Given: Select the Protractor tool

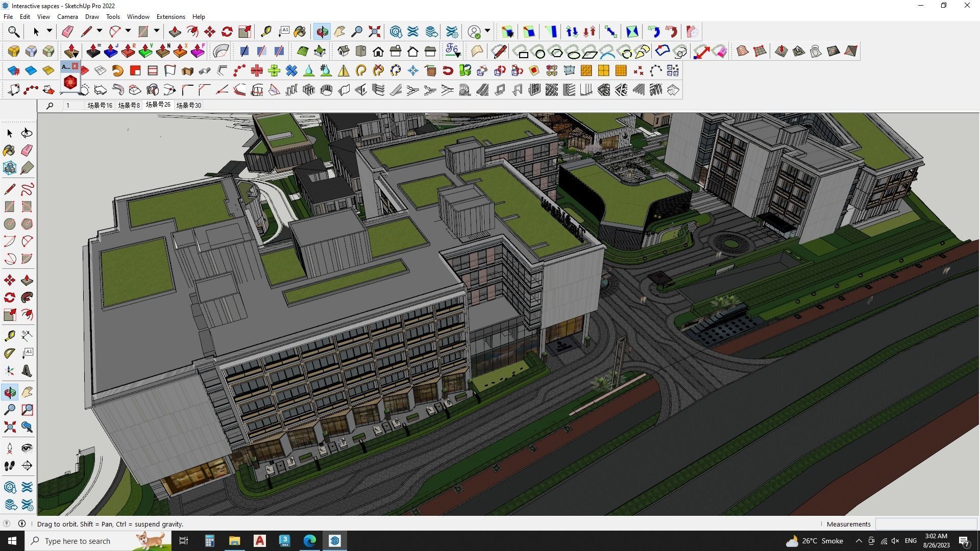Looking at the screenshot, I should tap(10, 353).
